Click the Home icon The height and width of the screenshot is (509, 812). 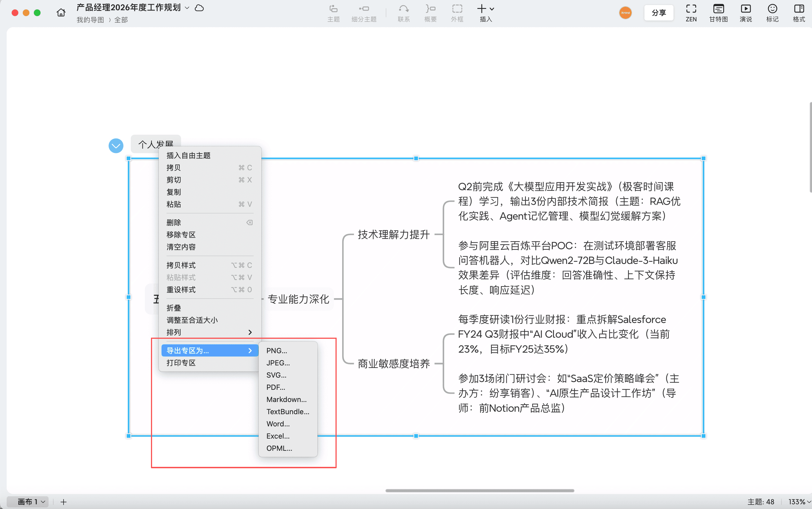[x=61, y=13]
